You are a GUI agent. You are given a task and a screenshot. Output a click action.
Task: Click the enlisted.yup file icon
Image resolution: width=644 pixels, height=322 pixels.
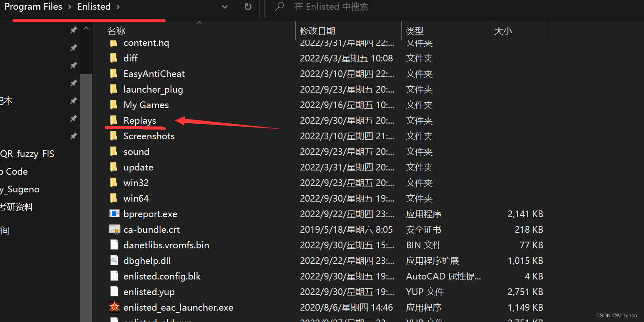[x=114, y=292]
